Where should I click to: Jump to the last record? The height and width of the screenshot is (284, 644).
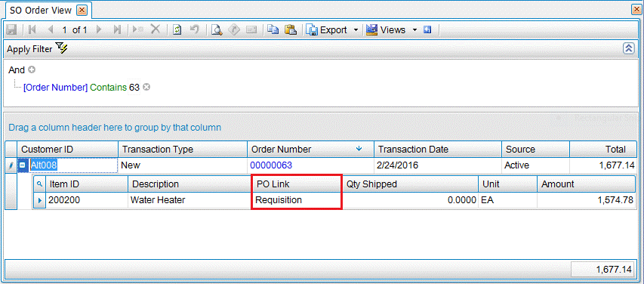[118, 30]
